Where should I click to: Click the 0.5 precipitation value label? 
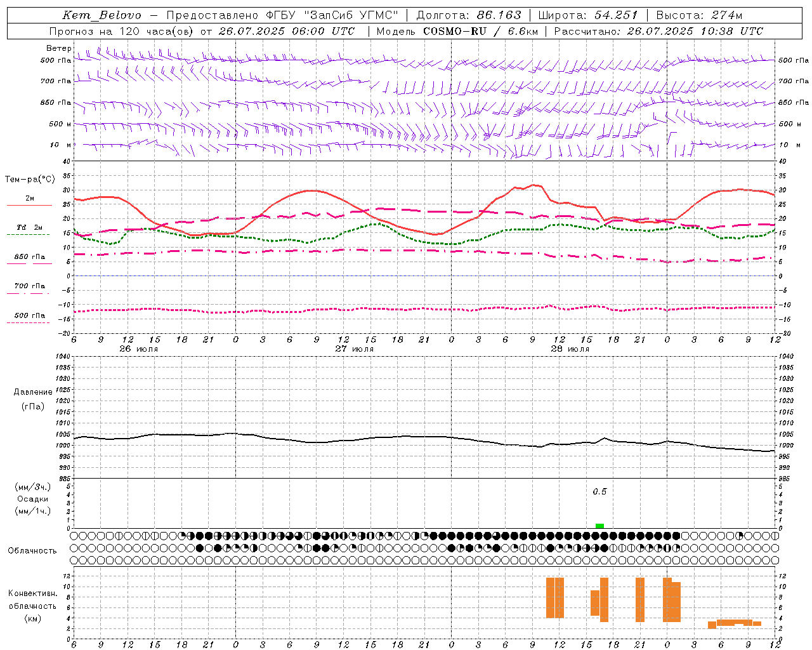[599, 492]
